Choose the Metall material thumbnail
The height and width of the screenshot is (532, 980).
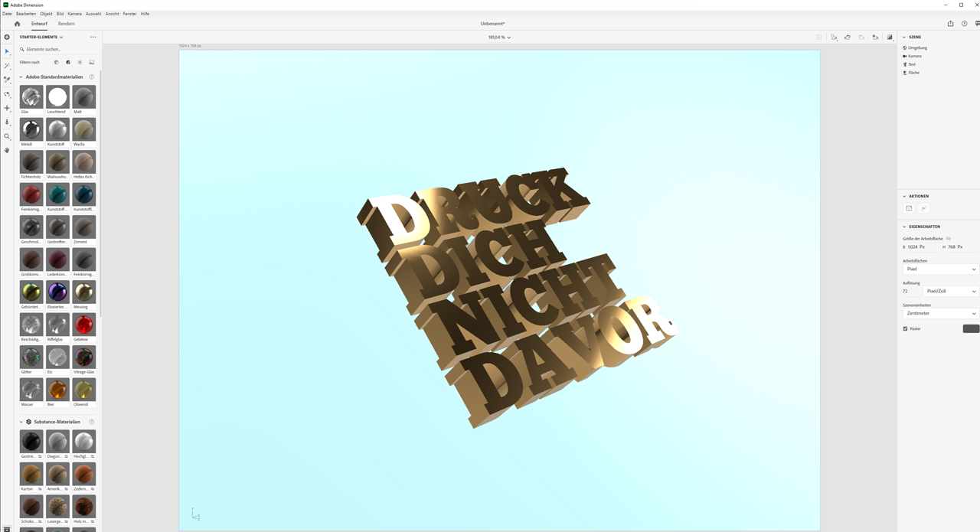[31, 129]
